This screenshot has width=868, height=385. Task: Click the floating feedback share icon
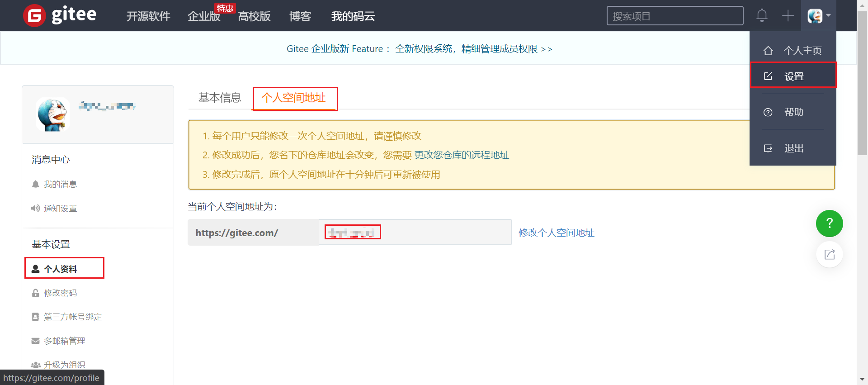coord(829,254)
